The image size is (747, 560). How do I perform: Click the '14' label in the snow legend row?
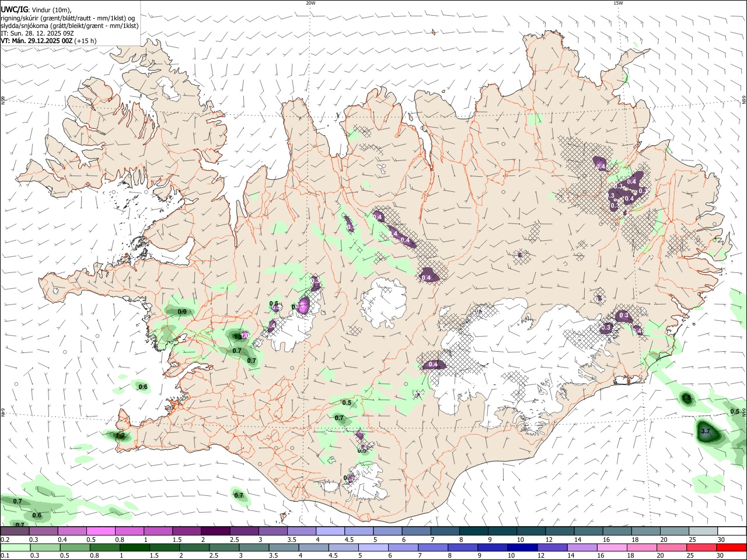tap(578, 540)
